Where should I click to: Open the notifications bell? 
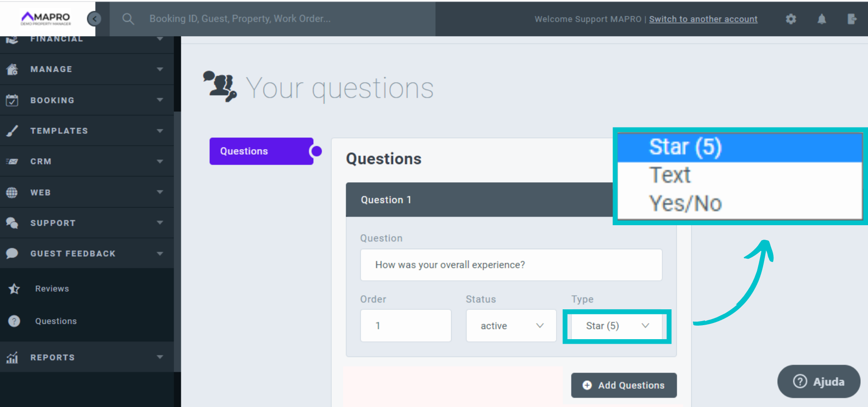tap(821, 19)
